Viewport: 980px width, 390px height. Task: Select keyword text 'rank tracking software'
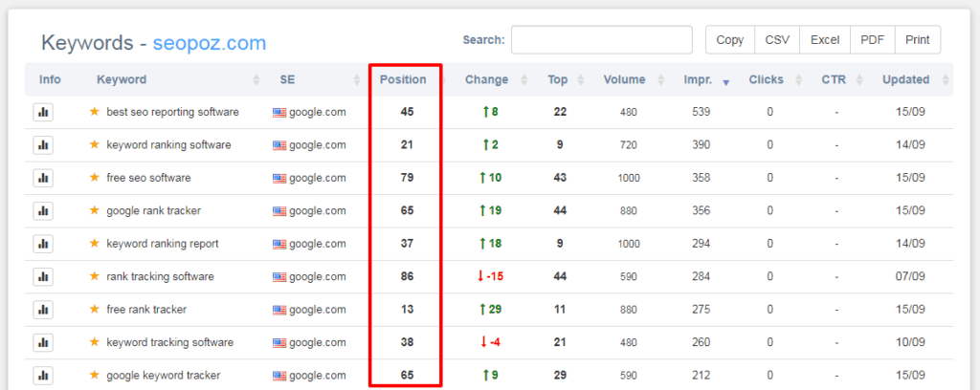click(161, 276)
